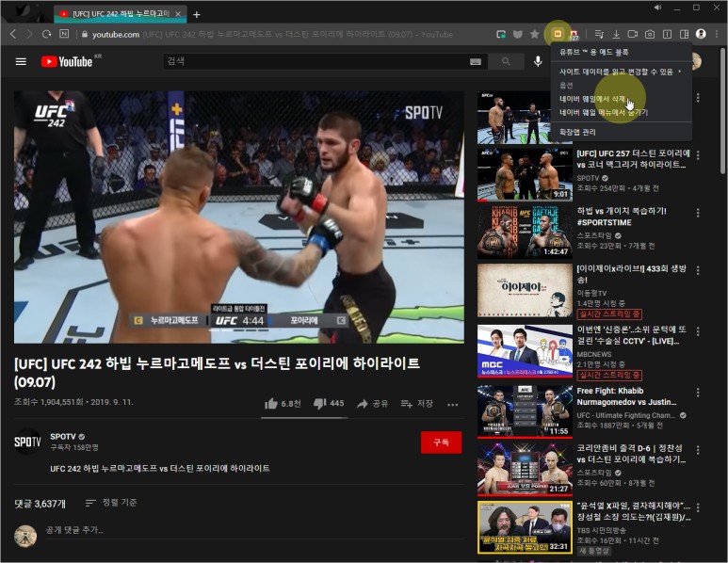Image resolution: width=728 pixels, height=563 pixels.
Task: Open the browser three-dot main menu
Action: coord(718,34)
